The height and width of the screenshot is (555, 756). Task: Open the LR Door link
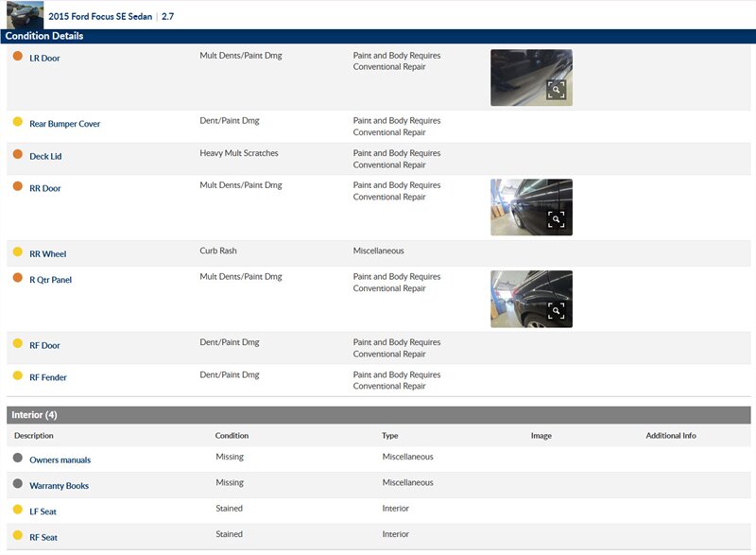point(44,59)
